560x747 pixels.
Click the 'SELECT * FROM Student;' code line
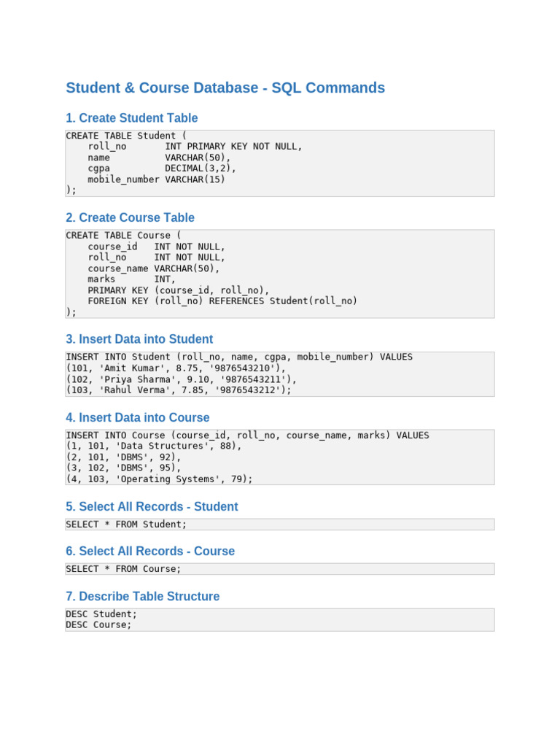(x=126, y=524)
